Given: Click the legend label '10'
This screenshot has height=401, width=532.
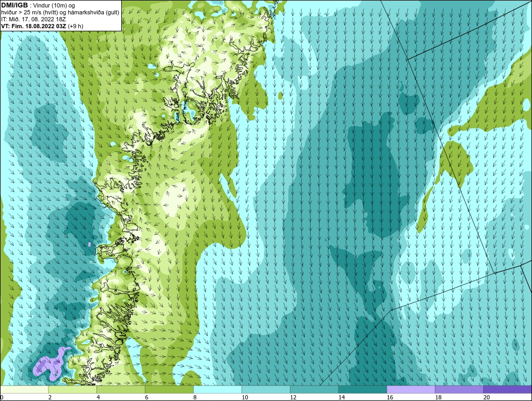Looking at the screenshot, I should pyautogui.click(x=245, y=397).
